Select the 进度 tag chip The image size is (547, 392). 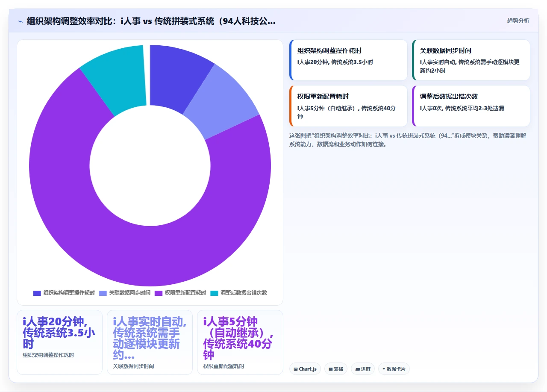tap(363, 369)
